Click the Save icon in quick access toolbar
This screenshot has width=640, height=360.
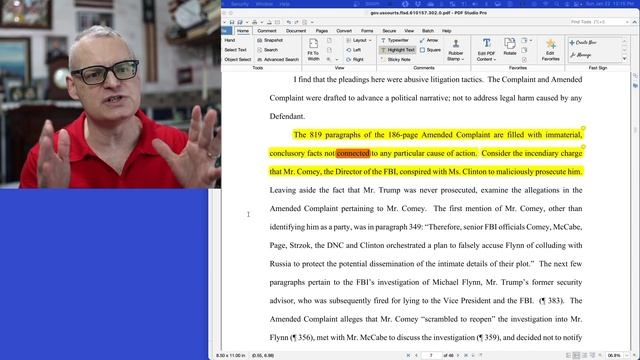[x=232, y=22]
